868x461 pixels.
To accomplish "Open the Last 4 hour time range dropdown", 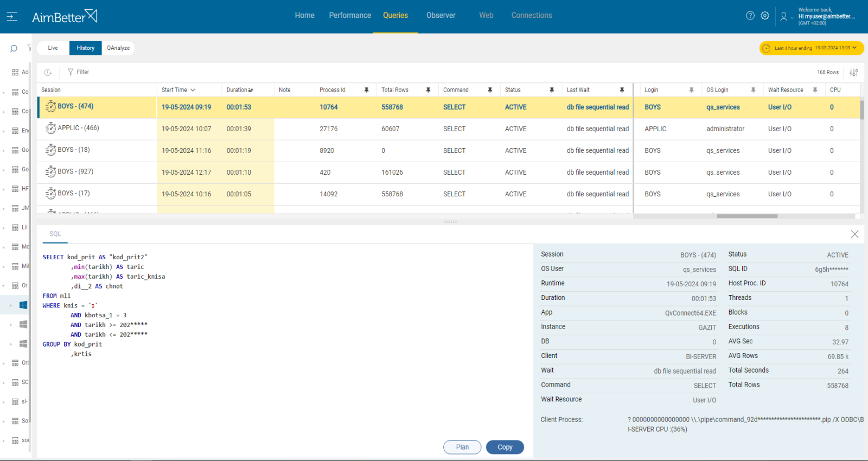I will pyautogui.click(x=812, y=48).
